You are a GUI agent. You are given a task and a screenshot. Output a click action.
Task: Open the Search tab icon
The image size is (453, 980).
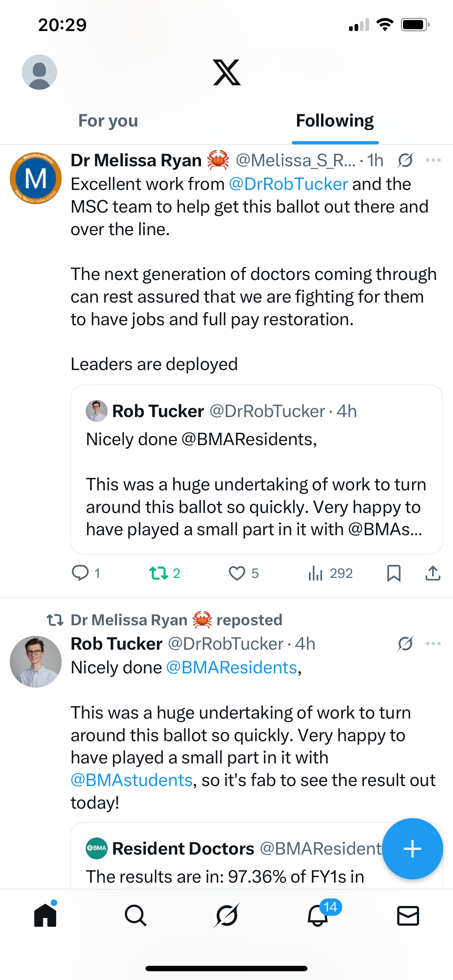(136, 915)
